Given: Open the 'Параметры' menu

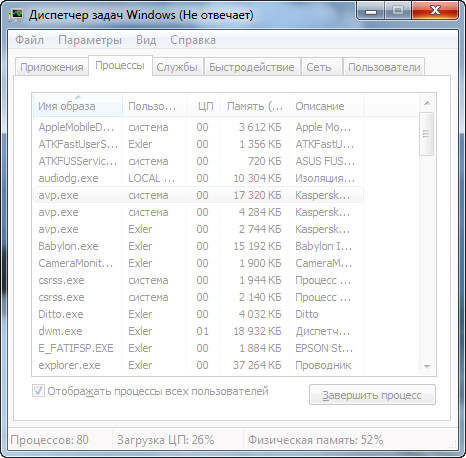Looking at the screenshot, I should pos(90,40).
